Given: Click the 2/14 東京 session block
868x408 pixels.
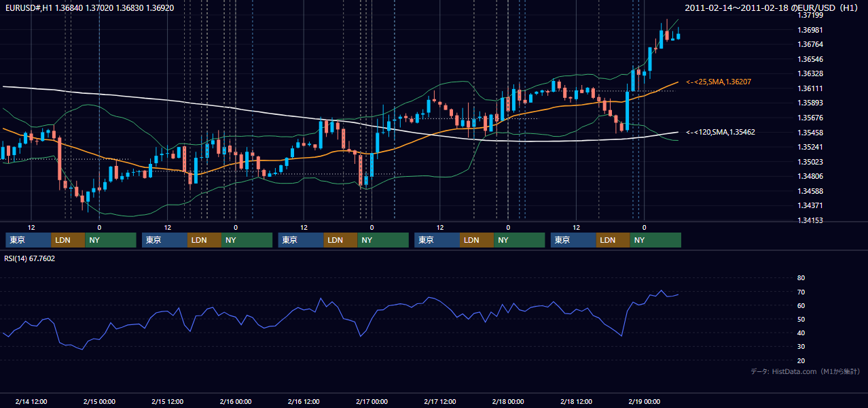Looking at the screenshot, I should tap(28, 240).
